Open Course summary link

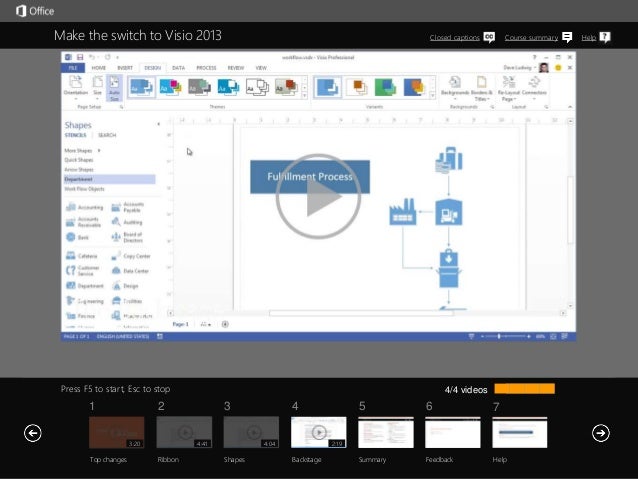[531, 37]
